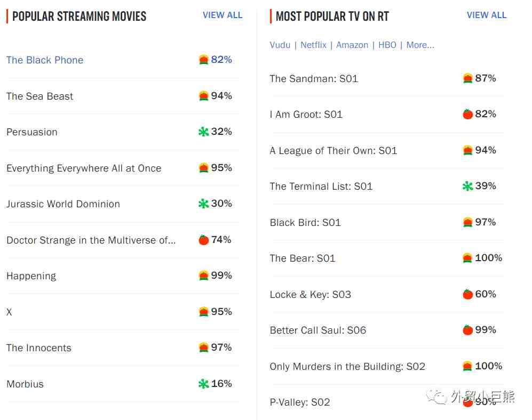This screenshot has height=420, width=532.
Task: Open The Sea Beast movie page
Action: (x=40, y=96)
